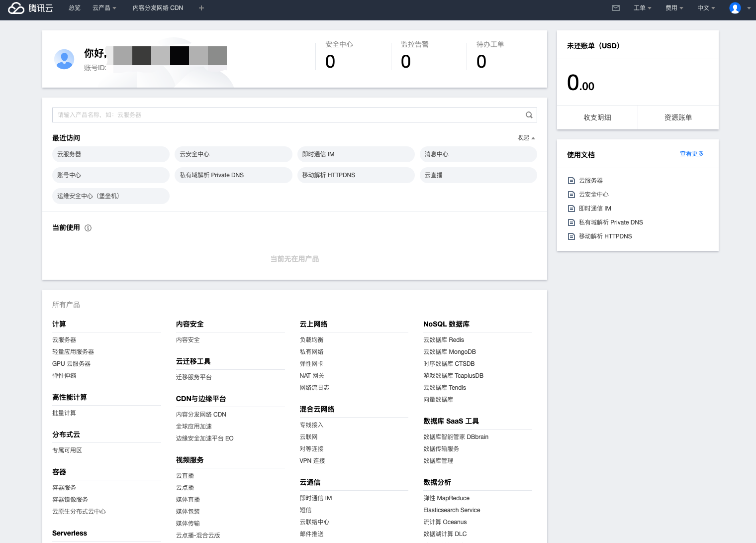Screen dimensions: 756x543
Task: Open 边缘安全加速平台 EO link
Action: coord(205,438)
